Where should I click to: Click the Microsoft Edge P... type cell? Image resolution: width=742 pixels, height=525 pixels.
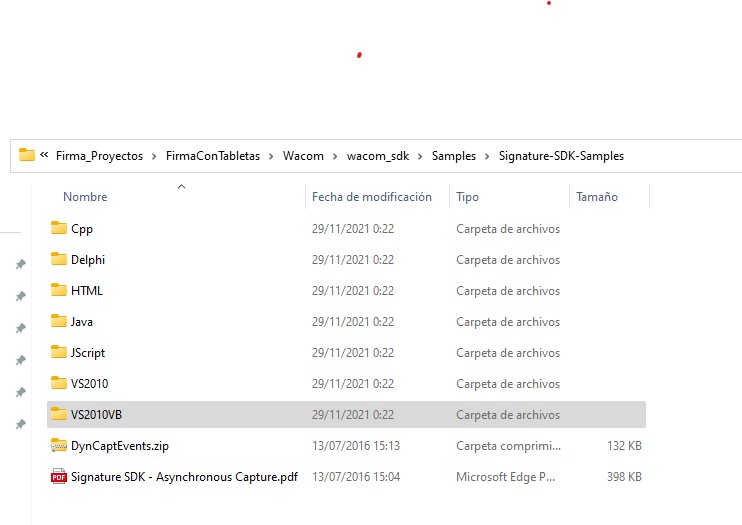(505, 477)
